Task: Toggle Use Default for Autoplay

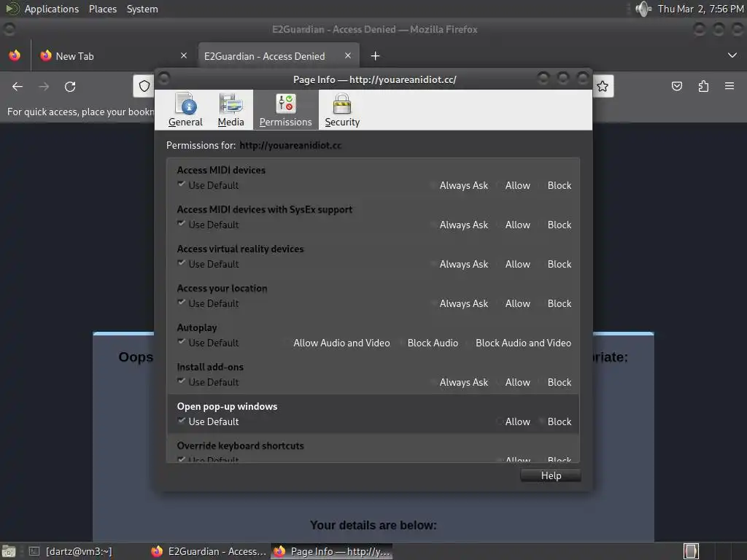Action: pos(208,343)
